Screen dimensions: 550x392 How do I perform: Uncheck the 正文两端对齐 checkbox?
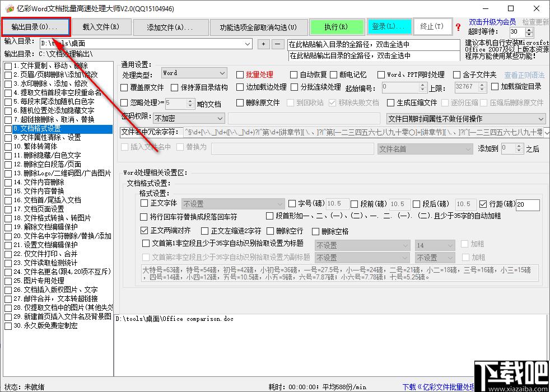(144, 231)
